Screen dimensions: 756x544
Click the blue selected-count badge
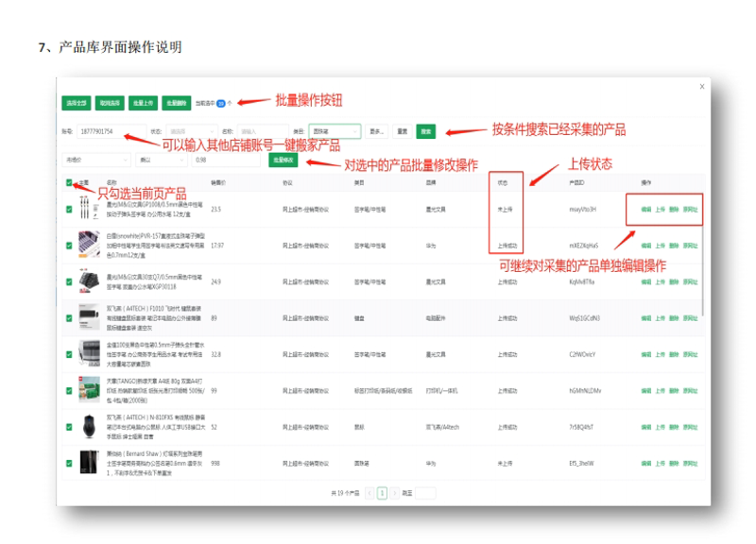click(x=221, y=104)
